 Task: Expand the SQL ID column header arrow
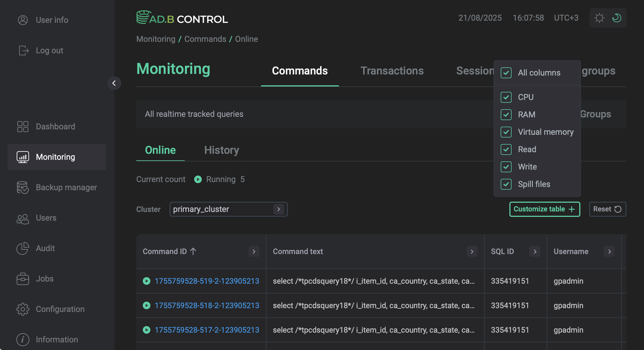click(x=535, y=252)
